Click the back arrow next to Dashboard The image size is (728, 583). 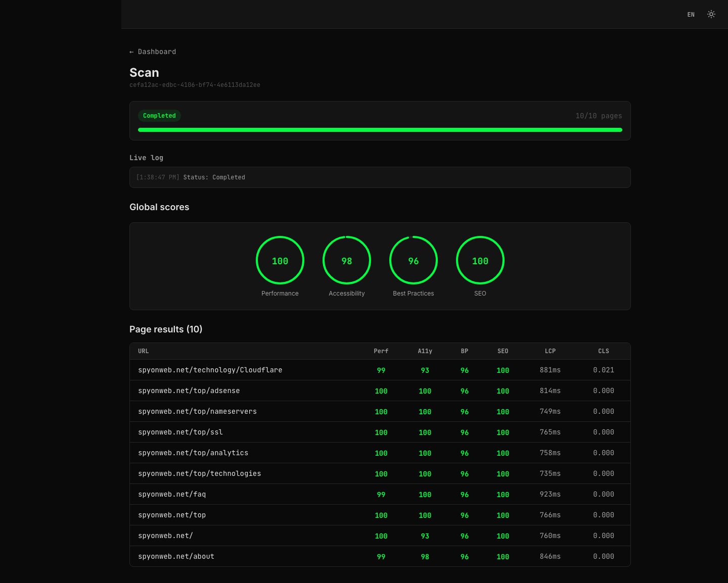click(x=132, y=51)
